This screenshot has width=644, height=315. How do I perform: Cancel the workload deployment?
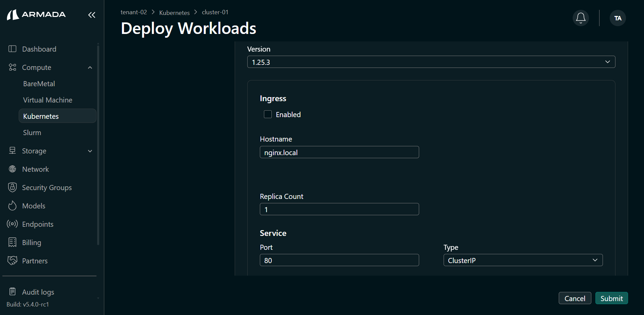click(x=575, y=298)
